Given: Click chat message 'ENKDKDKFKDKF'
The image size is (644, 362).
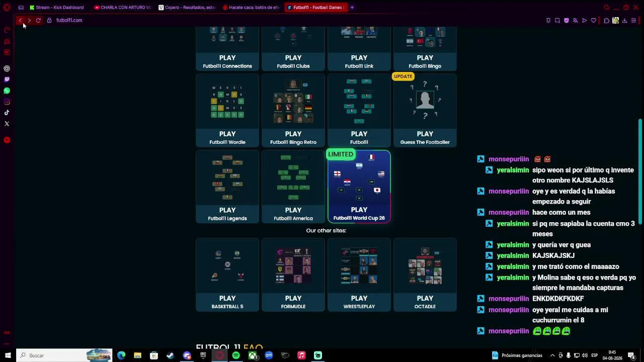Looking at the screenshot, I should 558,299.
